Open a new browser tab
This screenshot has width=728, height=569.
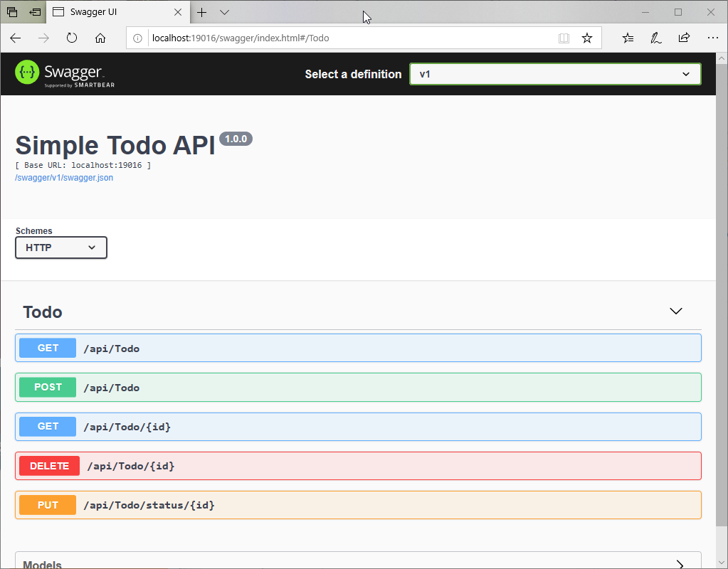(202, 12)
